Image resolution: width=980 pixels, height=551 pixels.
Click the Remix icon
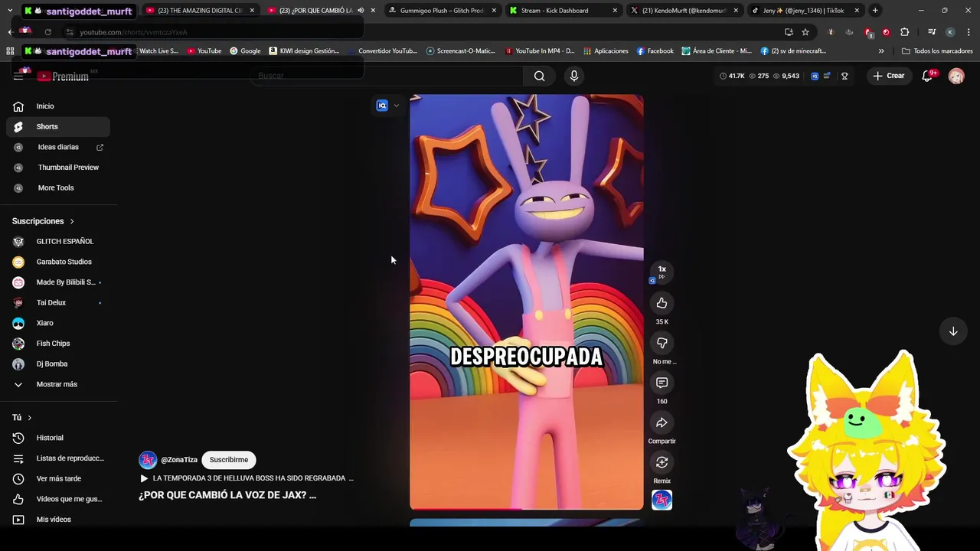pyautogui.click(x=661, y=462)
